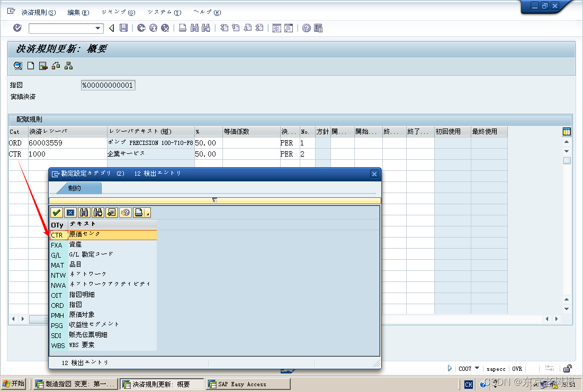Confirm selection with popup green checkmark

(x=57, y=213)
